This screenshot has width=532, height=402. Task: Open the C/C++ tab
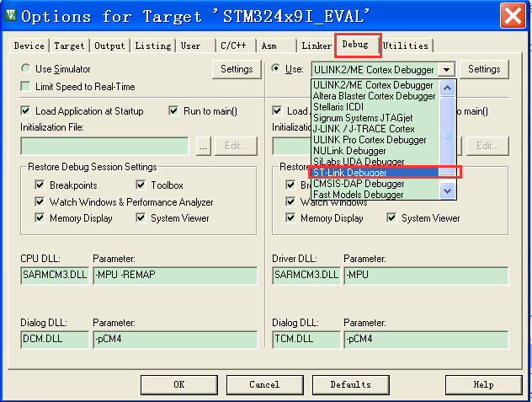[236, 46]
